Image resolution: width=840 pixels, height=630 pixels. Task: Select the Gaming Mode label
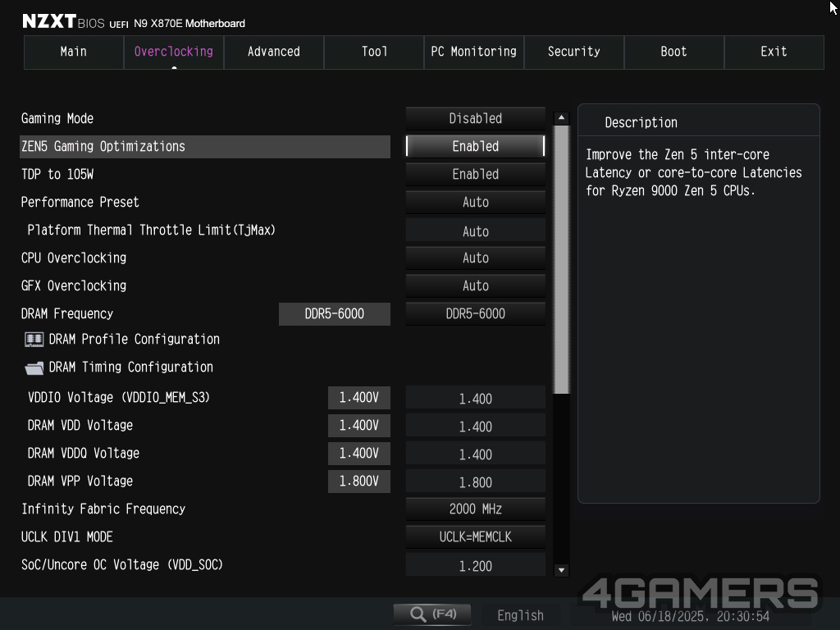pos(57,118)
